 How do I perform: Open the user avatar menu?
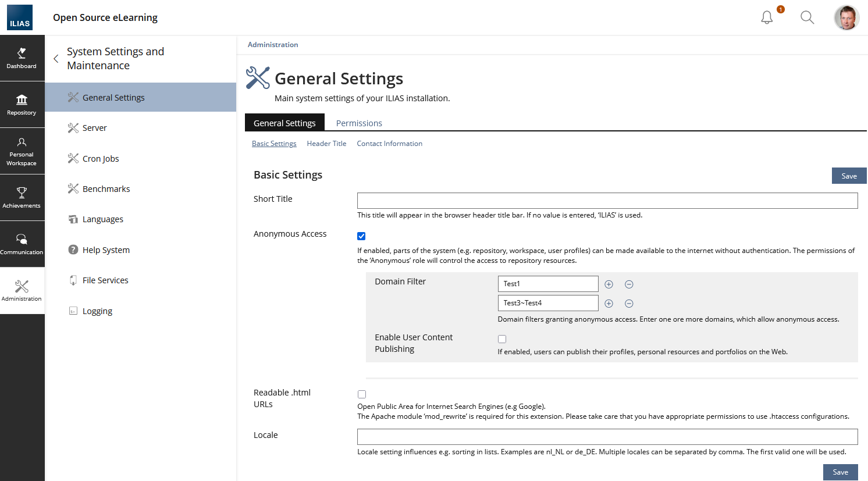pyautogui.click(x=846, y=17)
